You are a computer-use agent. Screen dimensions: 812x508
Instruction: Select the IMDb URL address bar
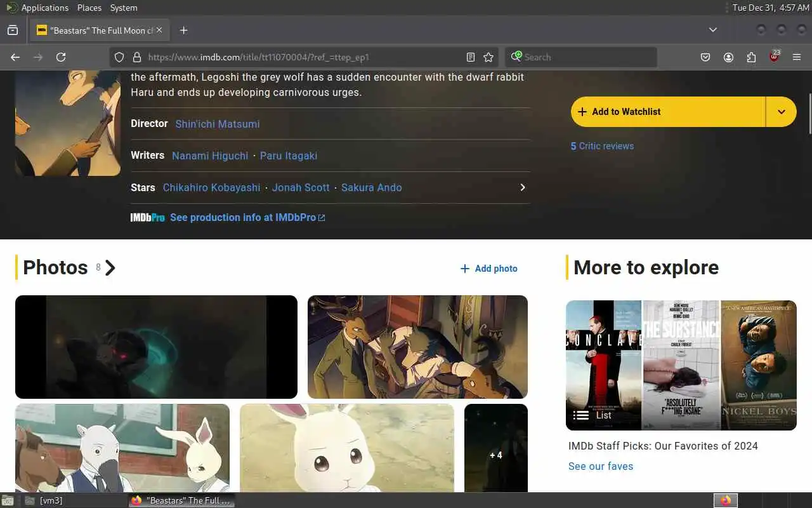tap(304, 57)
